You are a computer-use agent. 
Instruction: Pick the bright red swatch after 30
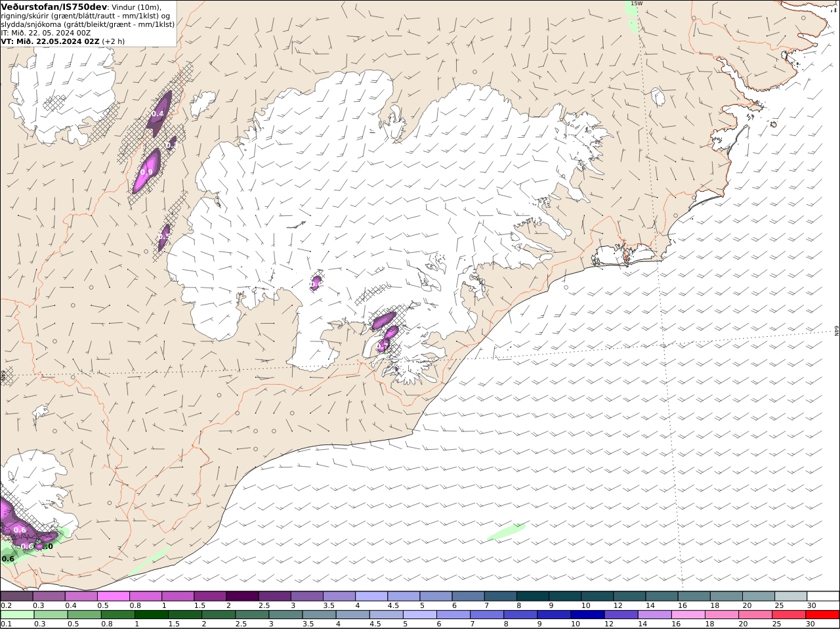pyautogui.click(x=823, y=615)
